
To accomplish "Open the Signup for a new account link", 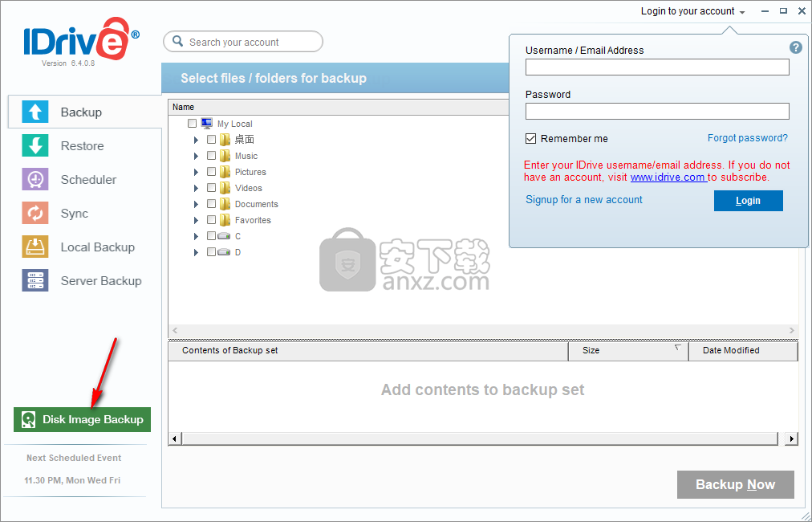I will point(583,200).
